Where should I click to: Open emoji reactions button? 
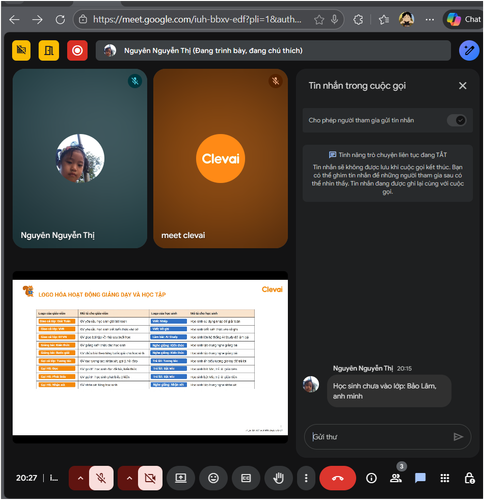tap(213, 478)
